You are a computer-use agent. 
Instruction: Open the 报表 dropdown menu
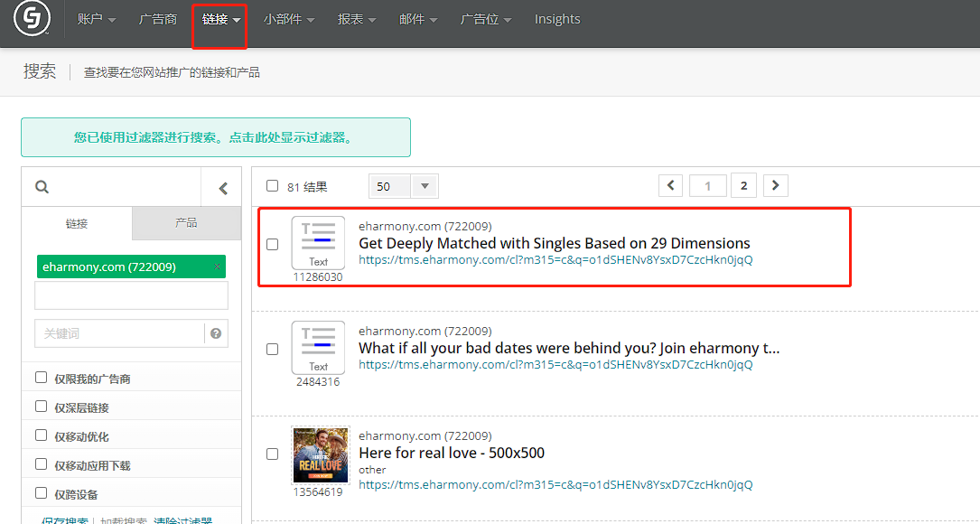click(357, 19)
